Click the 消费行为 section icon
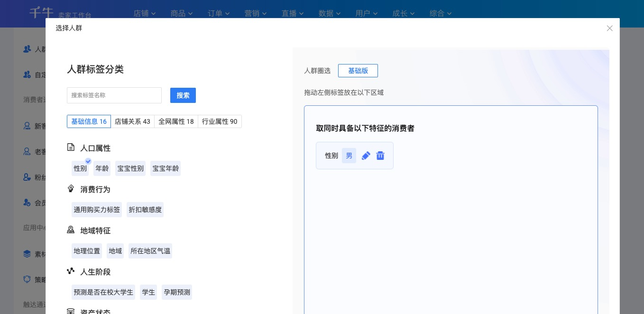 71,189
